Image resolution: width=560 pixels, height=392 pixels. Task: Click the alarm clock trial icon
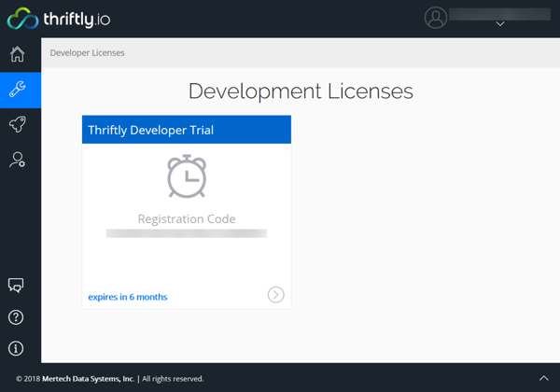(x=187, y=176)
